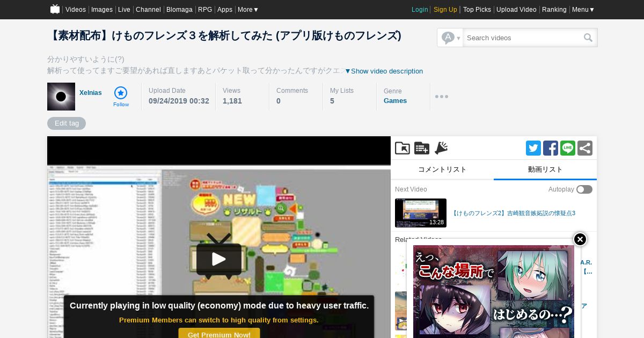Click the add to Watch Later list icon
644x338 pixels.
(x=422, y=148)
